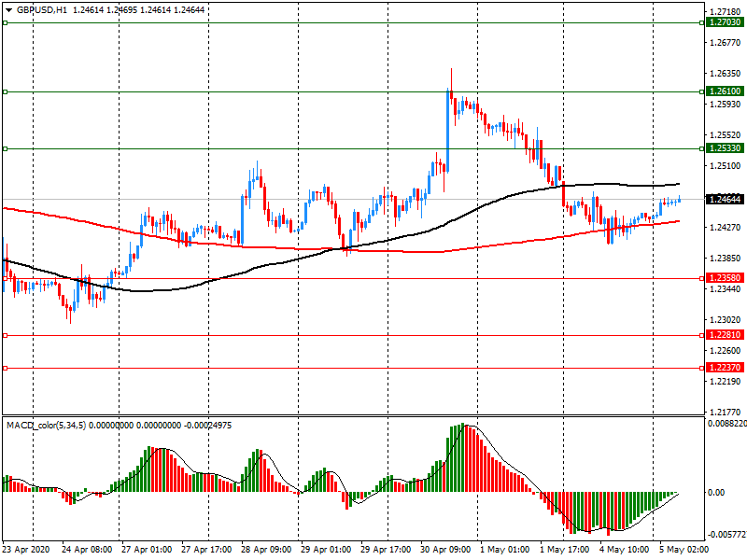Click the 27 Apr 01:00 time label

point(147,550)
